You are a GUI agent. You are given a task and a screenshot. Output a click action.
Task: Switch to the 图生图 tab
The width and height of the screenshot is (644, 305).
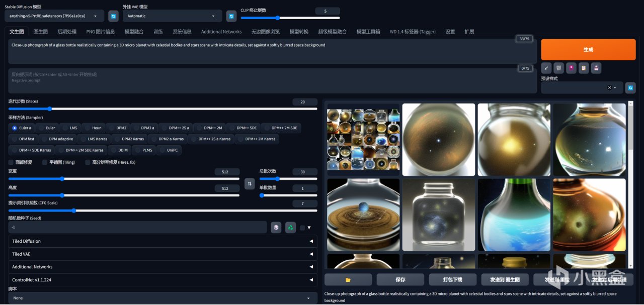(x=41, y=32)
